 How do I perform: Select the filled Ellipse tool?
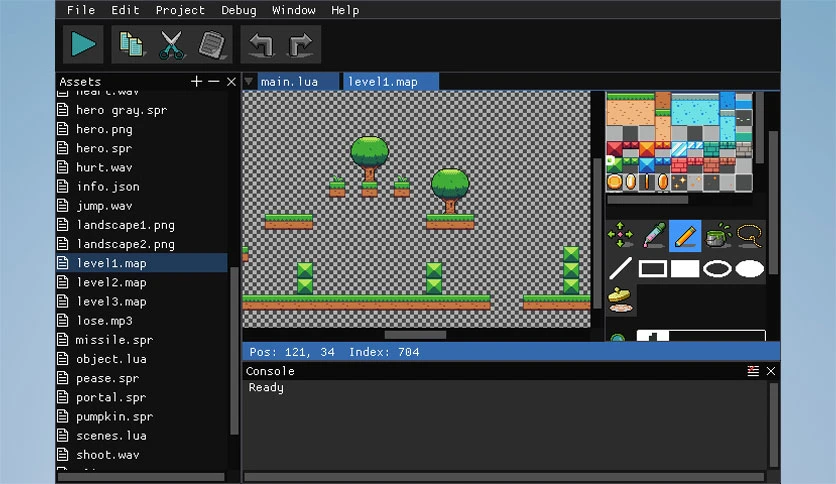pos(750,268)
